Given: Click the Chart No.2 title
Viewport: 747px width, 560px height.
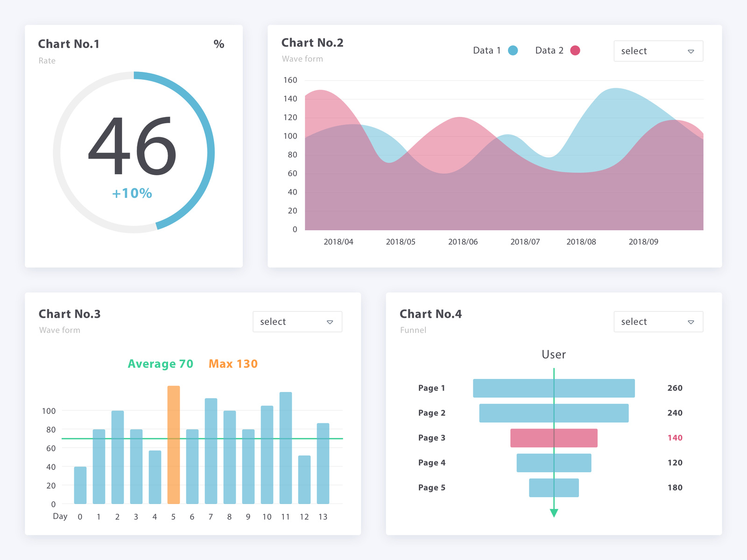Looking at the screenshot, I should tap(312, 42).
